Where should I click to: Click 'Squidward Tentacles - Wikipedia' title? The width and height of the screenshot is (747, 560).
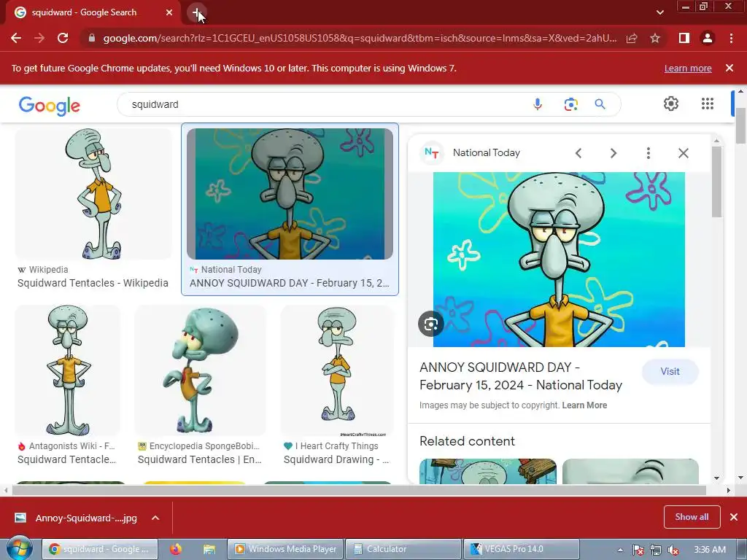point(93,283)
